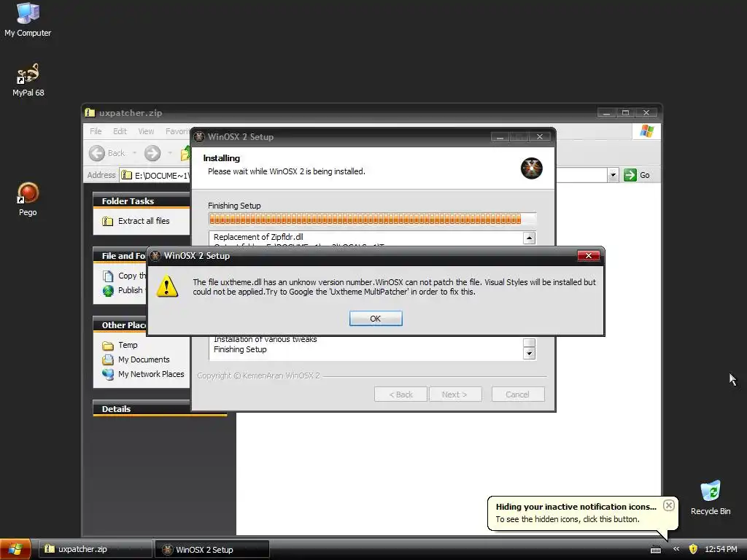This screenshot has width=747, height=560.
Task: Select 'Replacement of Zipfldr.dll' log entry
Action: [258, 237]
